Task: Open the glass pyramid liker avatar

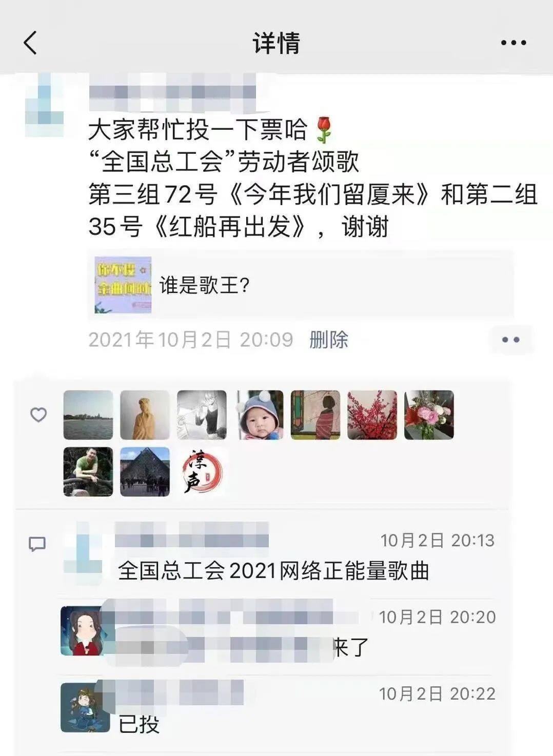Action: (x=145, y=472)
